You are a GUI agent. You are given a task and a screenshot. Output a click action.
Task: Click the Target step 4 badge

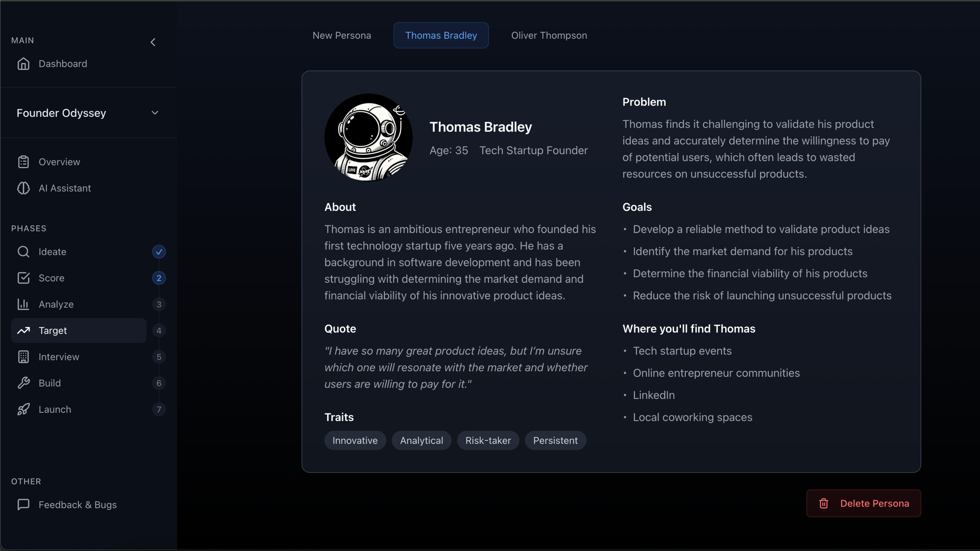pos(159,330)
